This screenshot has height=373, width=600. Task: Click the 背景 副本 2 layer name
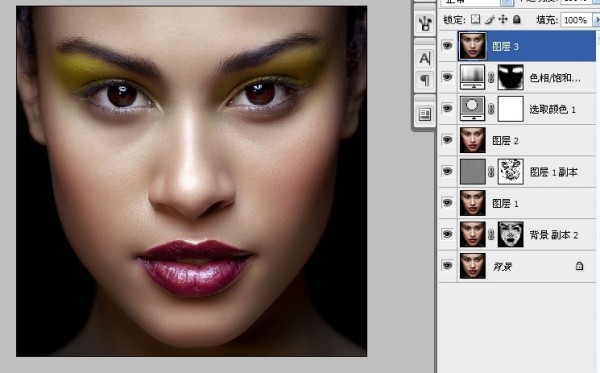(x=554, y=235)
